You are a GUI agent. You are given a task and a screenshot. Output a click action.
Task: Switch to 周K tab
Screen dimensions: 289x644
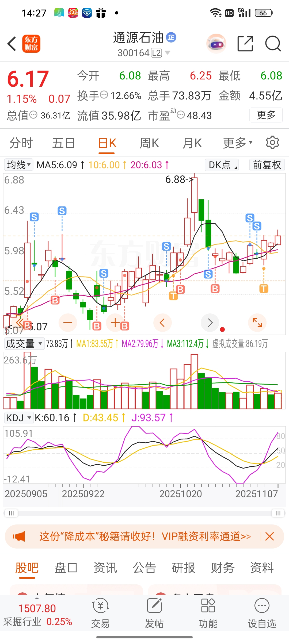point(149,143)
